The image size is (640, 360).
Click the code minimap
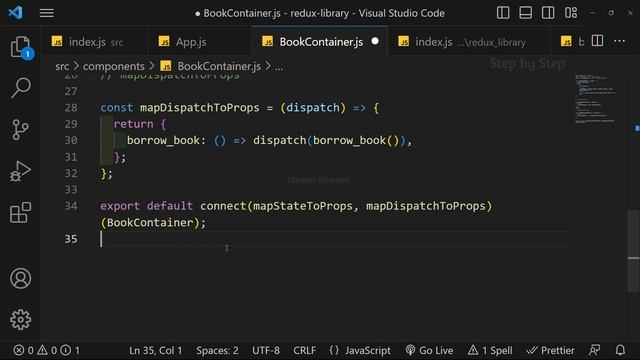(596, 98)
